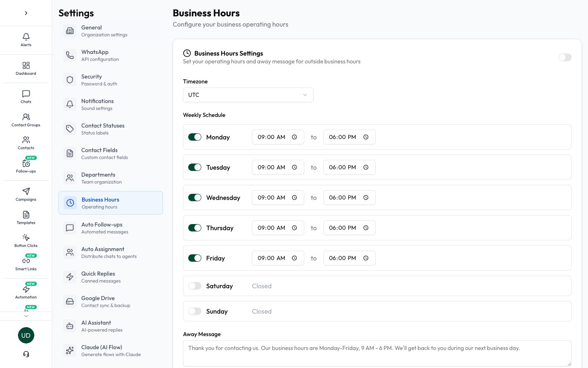Disable Thursday schedule toggle
Viewport: 588px width, 368px height.
pos(195,228)
